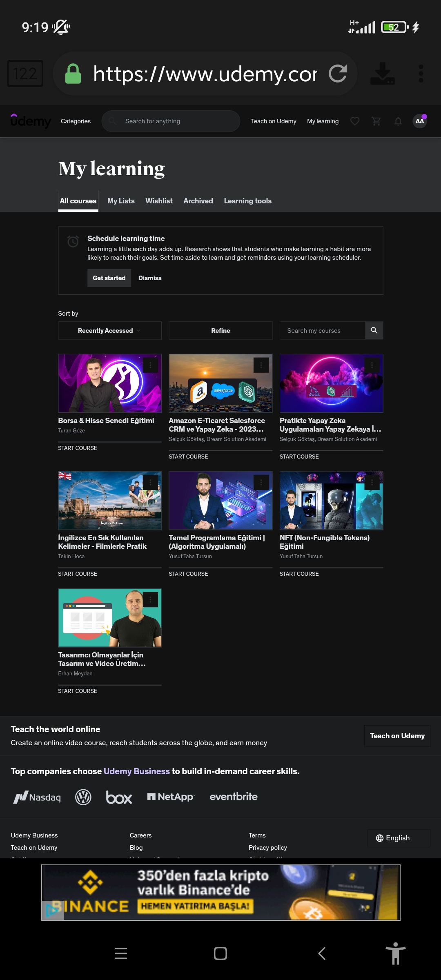Dismiss the Schedule learning time notice
This screenshot has width=441, height=980.
pyautogui.click(x=150, y=278)
